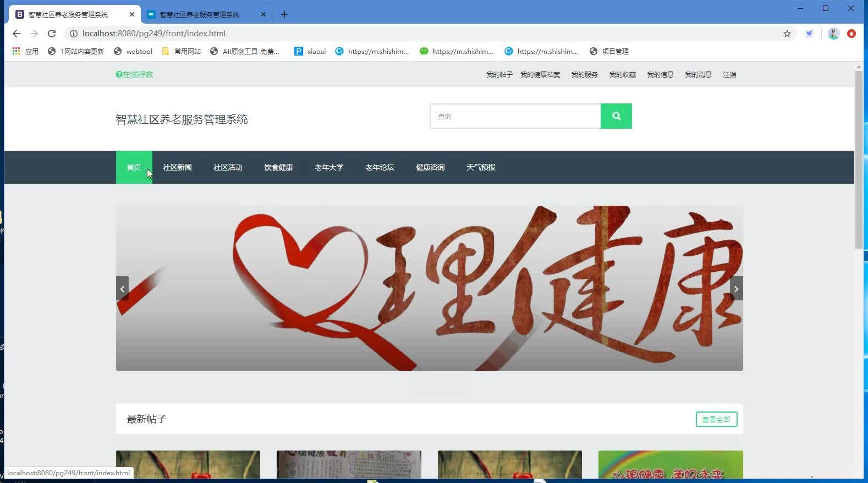Open the 常用网站 bookmark folder
This screenshot has width=868, height=483.
(x=182, y=51)
